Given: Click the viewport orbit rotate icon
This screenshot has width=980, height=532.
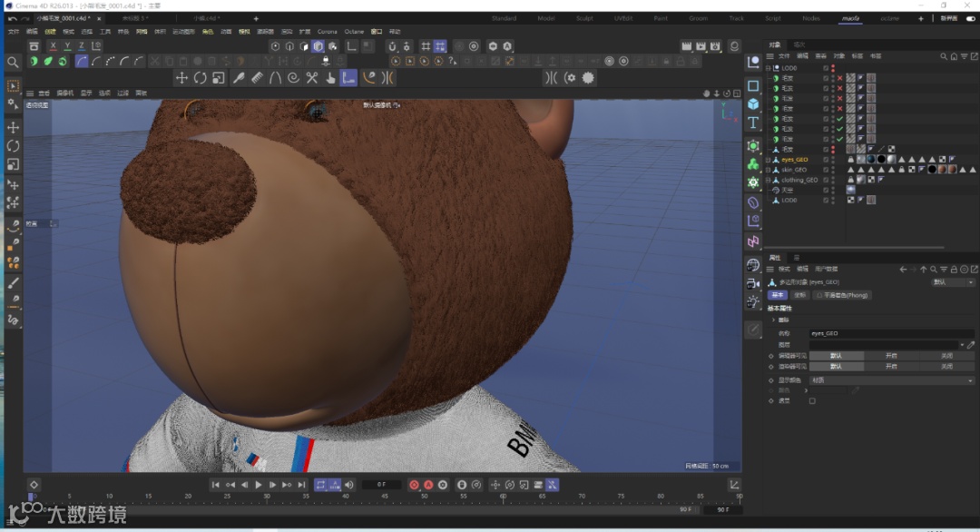Looking at the screenshot, I should tap(727, 94).
